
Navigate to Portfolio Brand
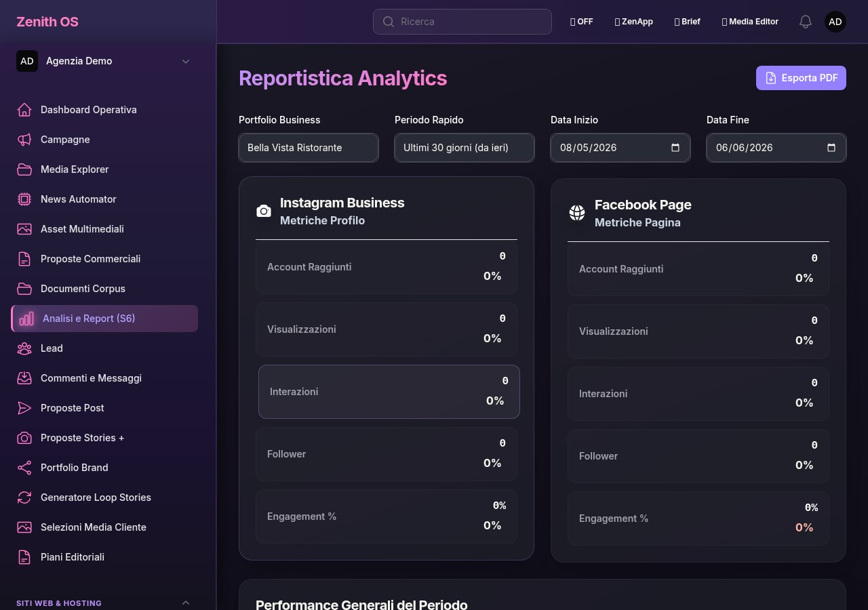point(104,468)
